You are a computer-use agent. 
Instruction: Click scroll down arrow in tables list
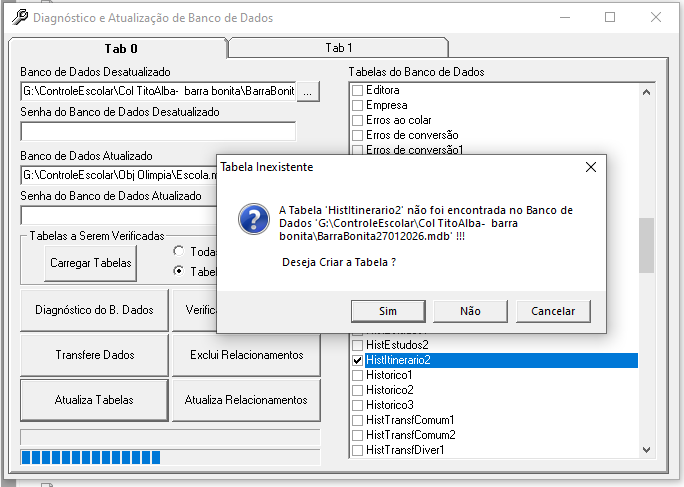coord(646,449)
